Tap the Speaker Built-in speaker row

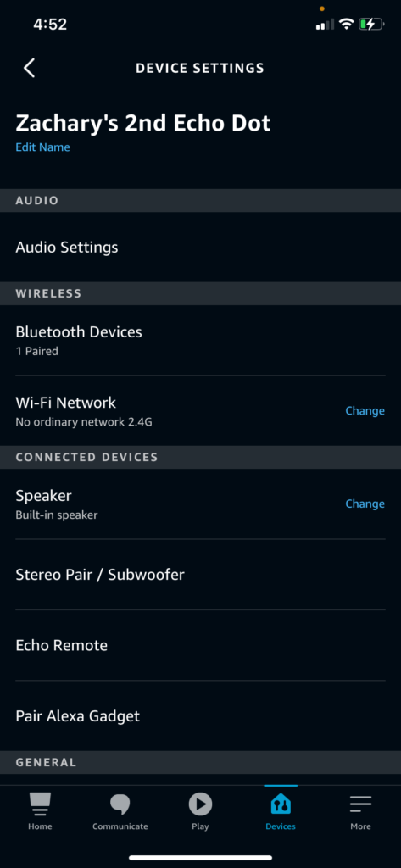coord(200,504)
